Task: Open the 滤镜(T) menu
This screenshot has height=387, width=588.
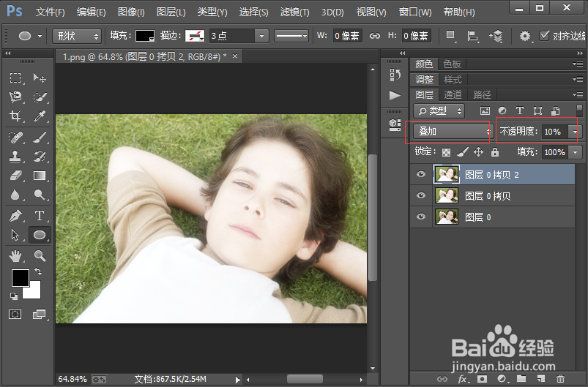Action: pyautogui.click(x=295, y=12)
